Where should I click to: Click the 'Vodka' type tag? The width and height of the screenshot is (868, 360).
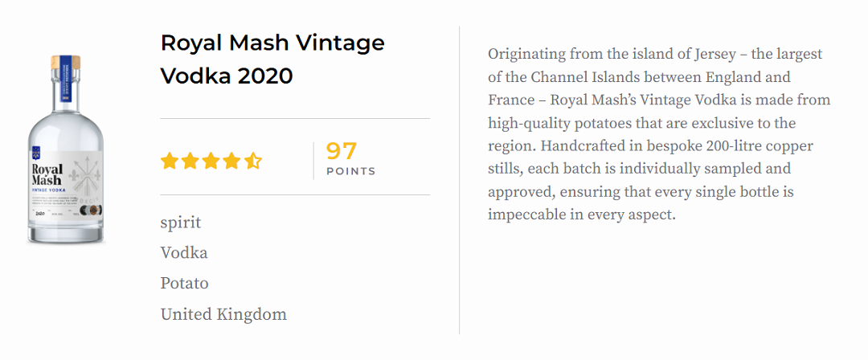pos(184,253)
